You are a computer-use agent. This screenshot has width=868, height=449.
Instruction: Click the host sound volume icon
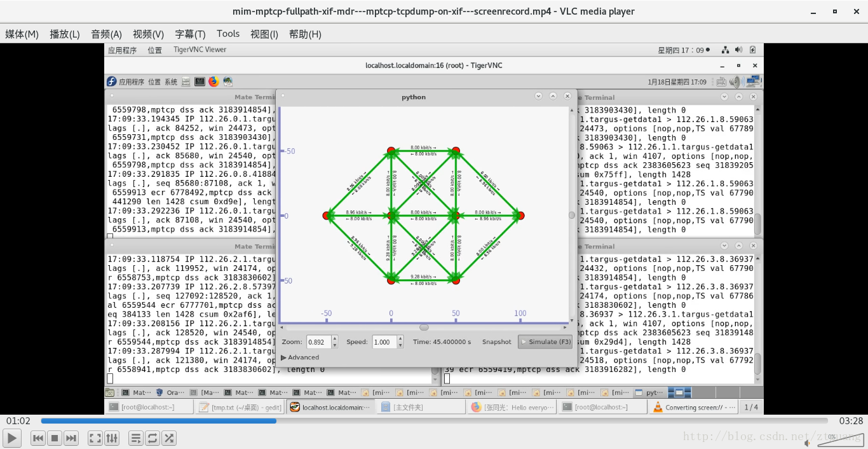pyautogui.click(x=738, y=50)
